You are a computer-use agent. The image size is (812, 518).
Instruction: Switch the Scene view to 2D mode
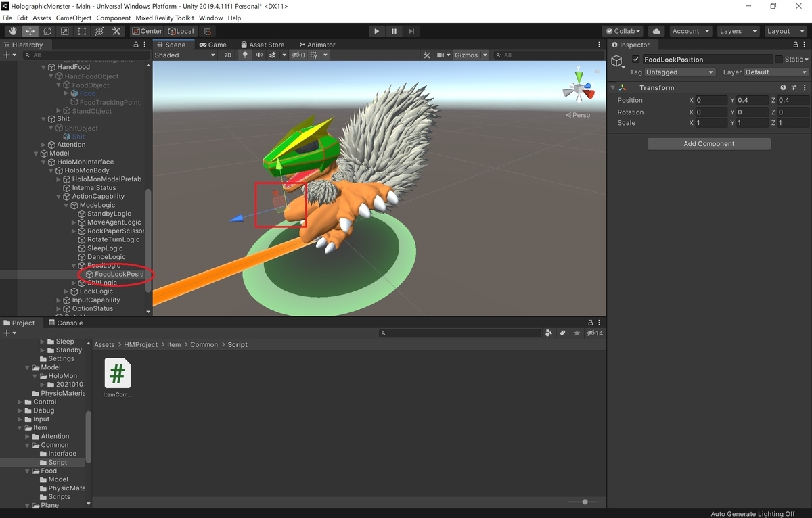tap(228, 55)
